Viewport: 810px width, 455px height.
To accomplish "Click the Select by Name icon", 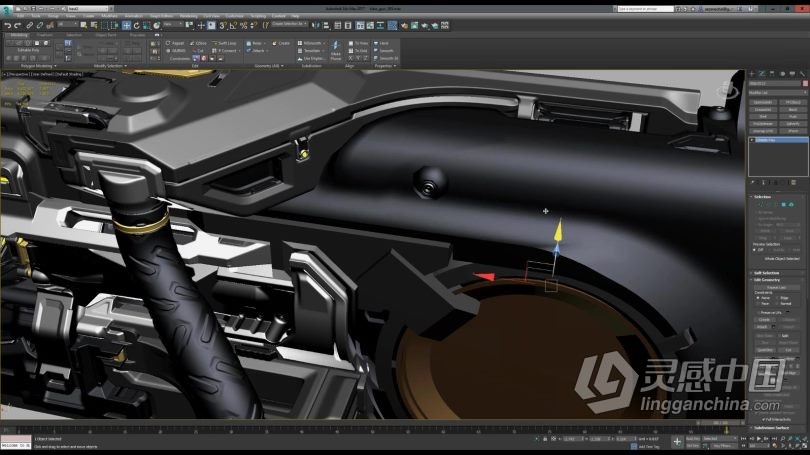I will pos(94,25).
